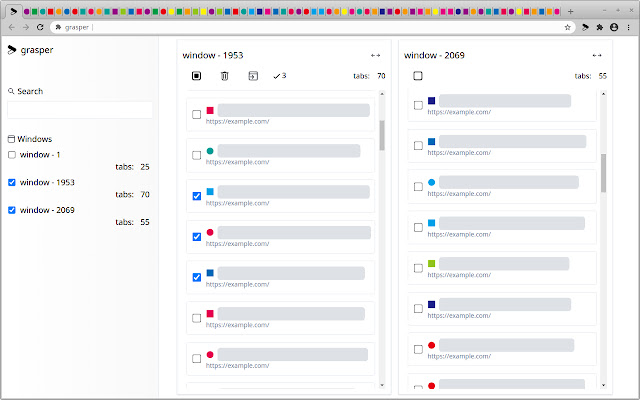This screenshot has height=400, width=640.
Task: Click the tabs: 25 count under window - 1
Action: tap(132, 167)
